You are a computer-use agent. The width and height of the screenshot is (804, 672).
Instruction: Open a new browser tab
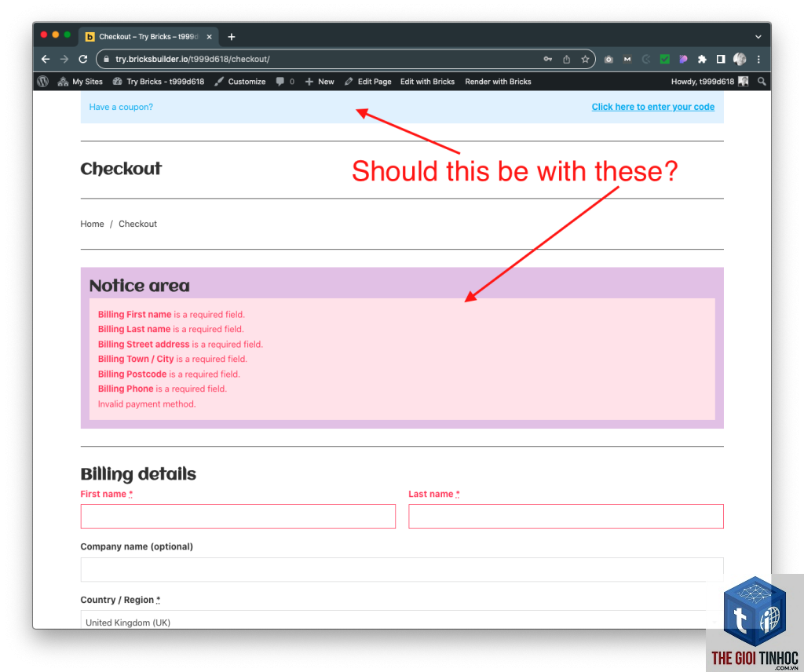click(232, 37)
